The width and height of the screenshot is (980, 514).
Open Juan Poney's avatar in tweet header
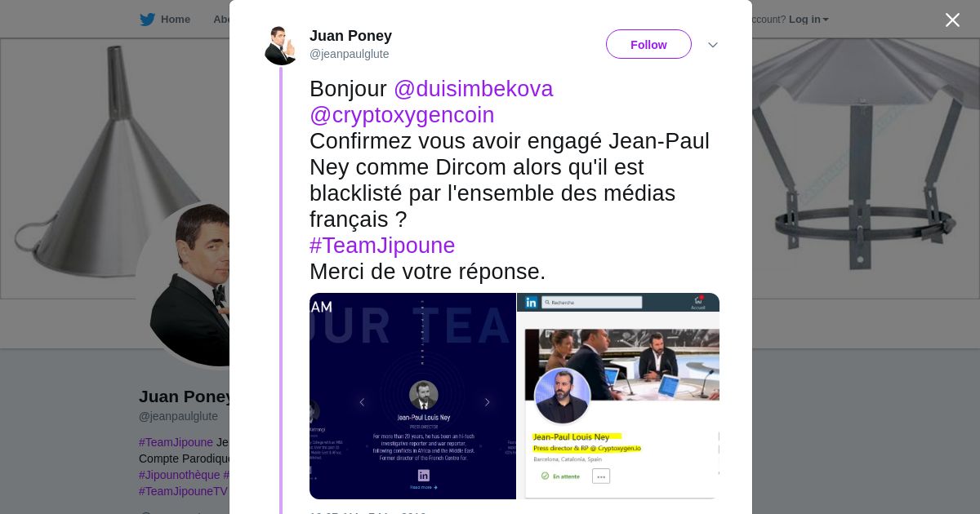point(282,46)
